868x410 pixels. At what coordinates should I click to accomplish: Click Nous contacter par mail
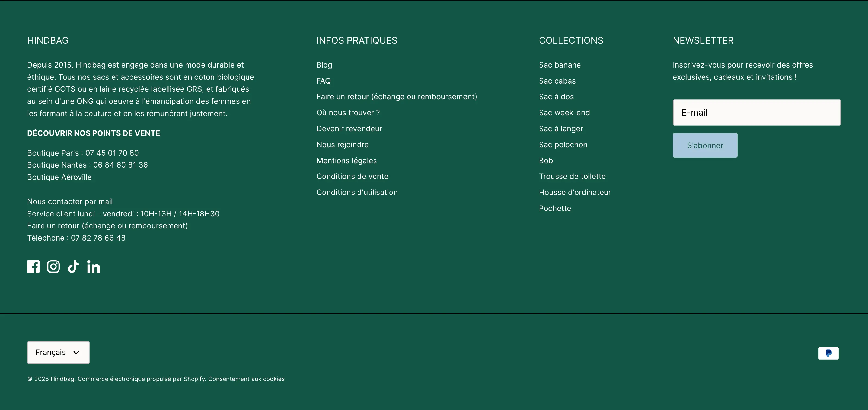pyautogui.click(x=70, y=201)
